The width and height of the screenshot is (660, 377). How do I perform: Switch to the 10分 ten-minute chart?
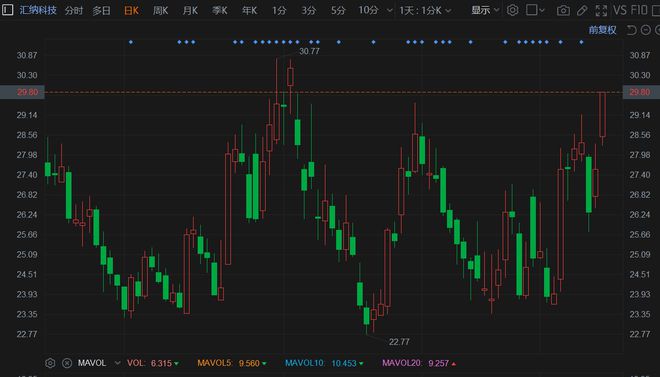coord(368,10)
